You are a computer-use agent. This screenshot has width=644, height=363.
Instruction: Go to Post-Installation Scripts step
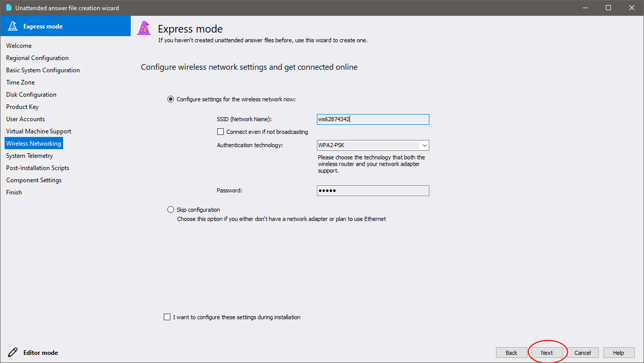[38, 168]
